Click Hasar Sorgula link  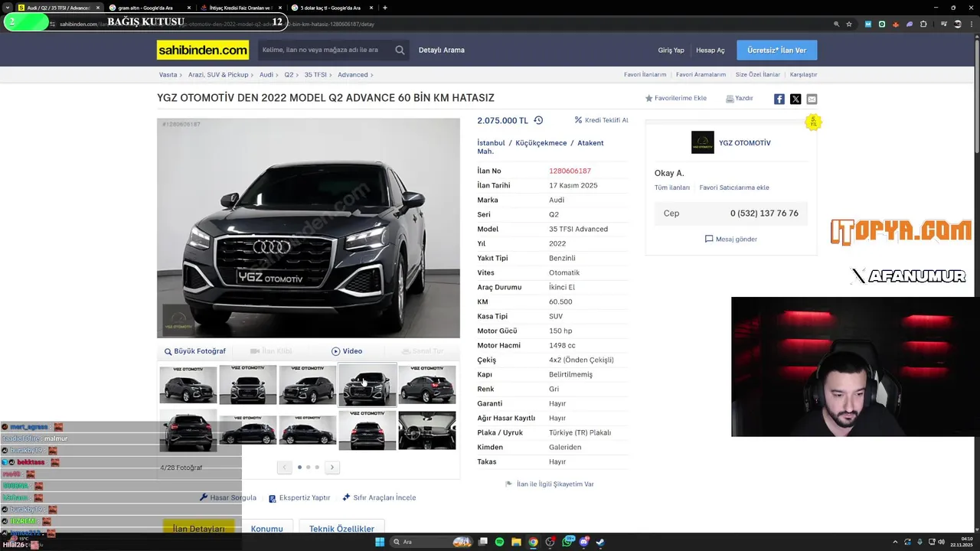coord(227,497)
